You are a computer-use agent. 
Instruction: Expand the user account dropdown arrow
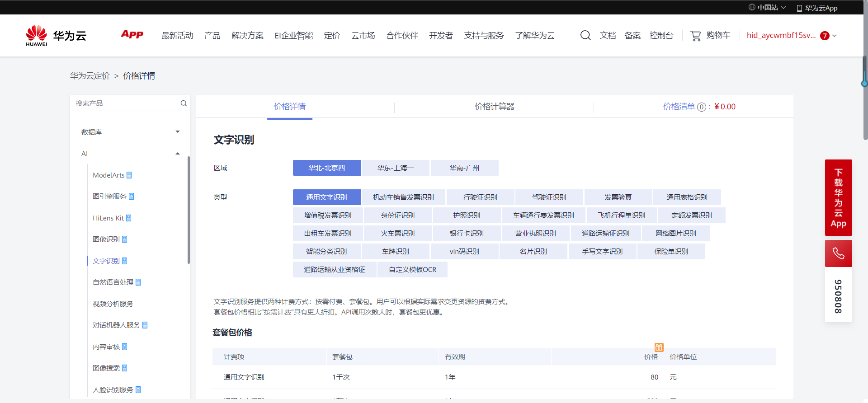(835, 36)
